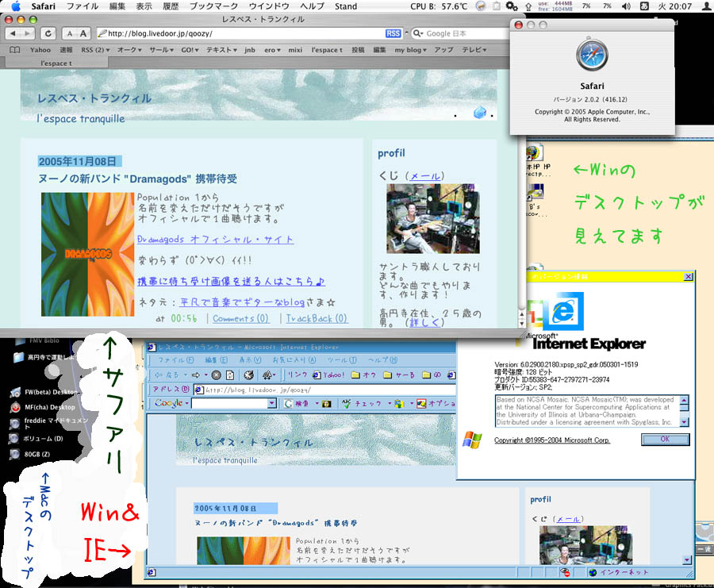Click the Comments (0) link
Viewport: 714px width, 588px height.
tap(240, 318)
